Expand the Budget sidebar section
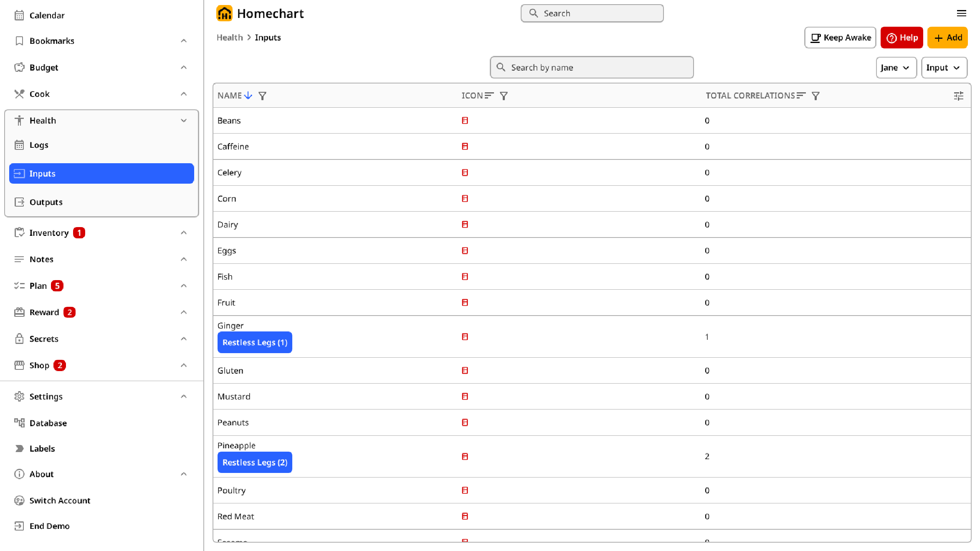The height and width of the screenshot is (551, 980). coord(184,68)
